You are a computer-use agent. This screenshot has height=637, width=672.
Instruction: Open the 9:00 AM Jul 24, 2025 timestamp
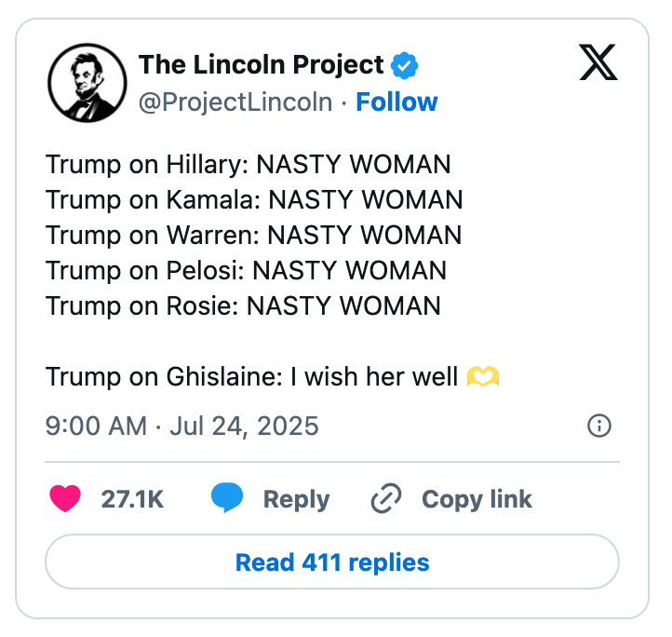(182, 427)
